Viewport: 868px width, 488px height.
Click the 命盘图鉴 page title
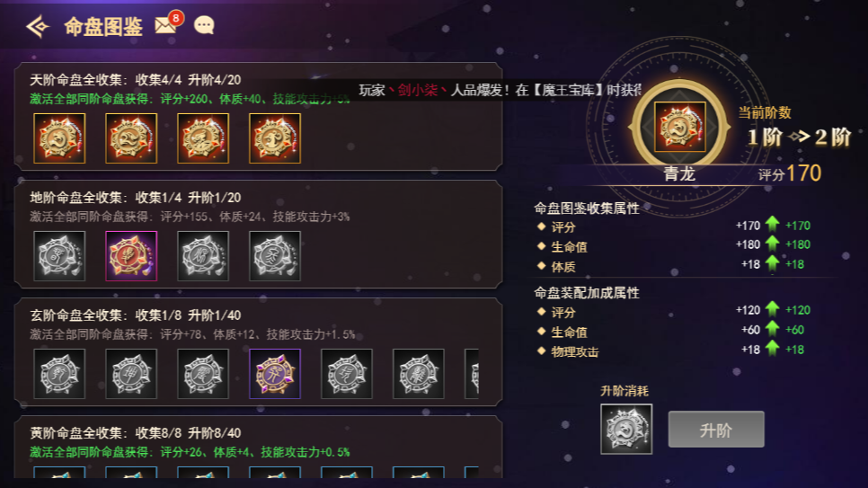point(103,26)
